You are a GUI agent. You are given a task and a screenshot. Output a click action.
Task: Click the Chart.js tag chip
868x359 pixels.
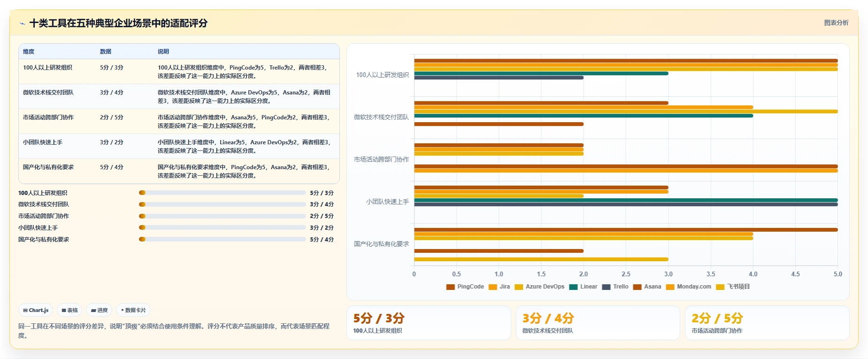coord(36,310)
